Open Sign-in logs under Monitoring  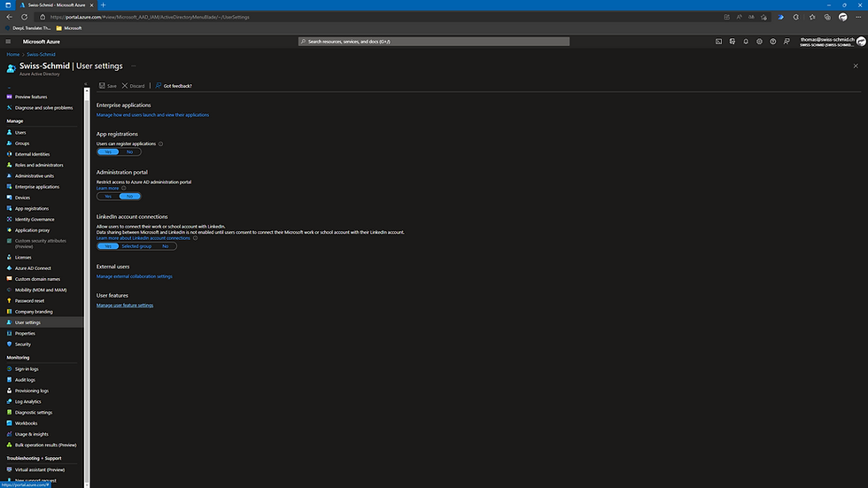click(x=26, y=369)
